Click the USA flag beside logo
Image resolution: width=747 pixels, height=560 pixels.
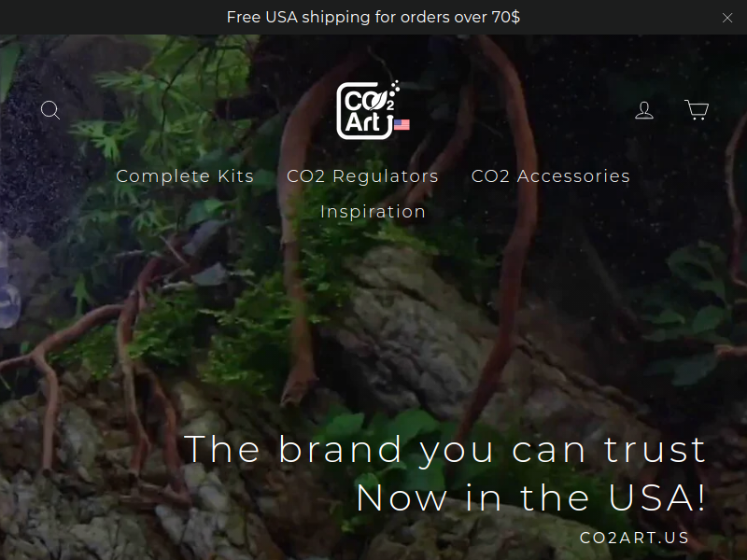[x=402, y=125]
